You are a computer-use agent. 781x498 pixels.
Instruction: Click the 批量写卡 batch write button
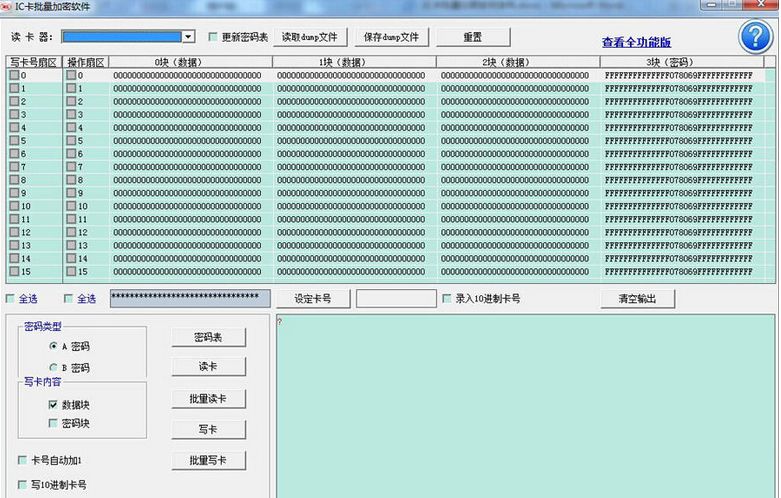pos(208,460)
